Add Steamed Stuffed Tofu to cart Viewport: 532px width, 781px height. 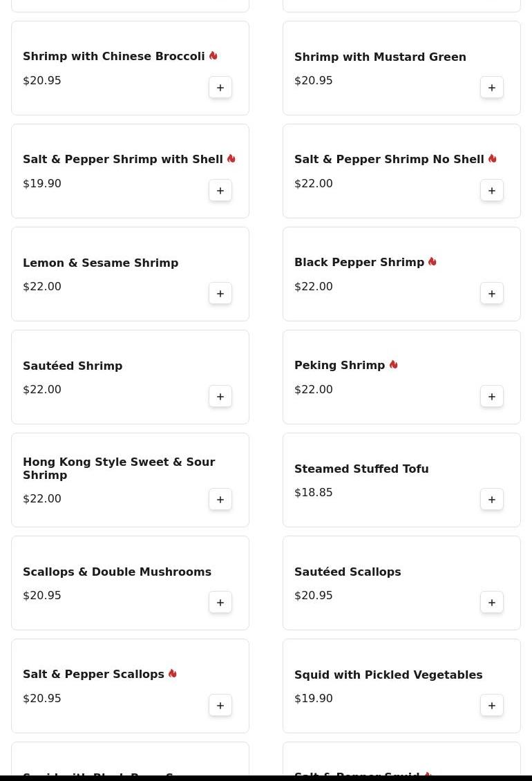492,500
